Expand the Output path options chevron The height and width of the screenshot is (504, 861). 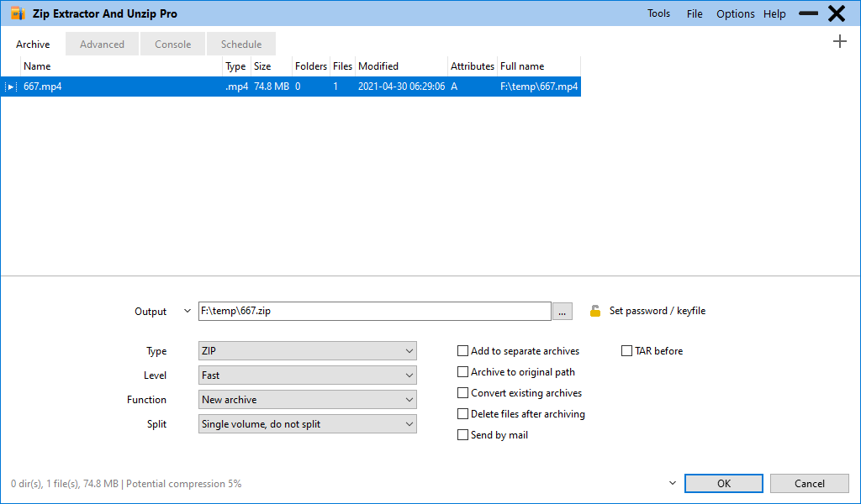pyautogui.click(x=188, y=311)
